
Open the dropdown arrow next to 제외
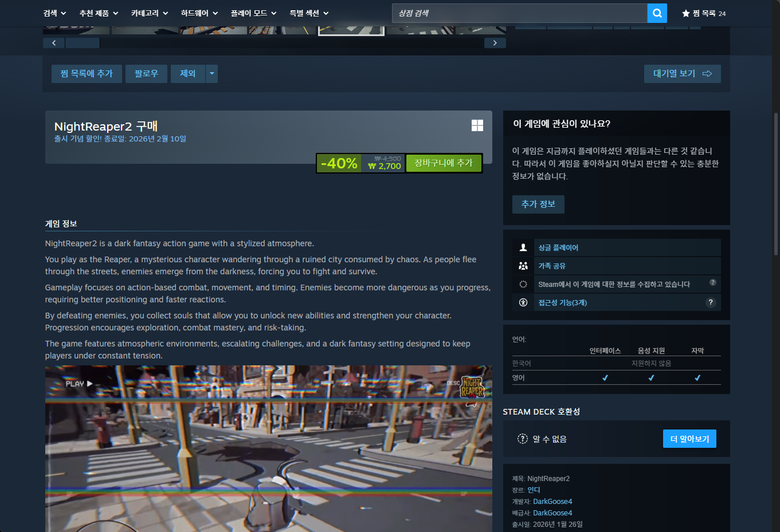211,73
